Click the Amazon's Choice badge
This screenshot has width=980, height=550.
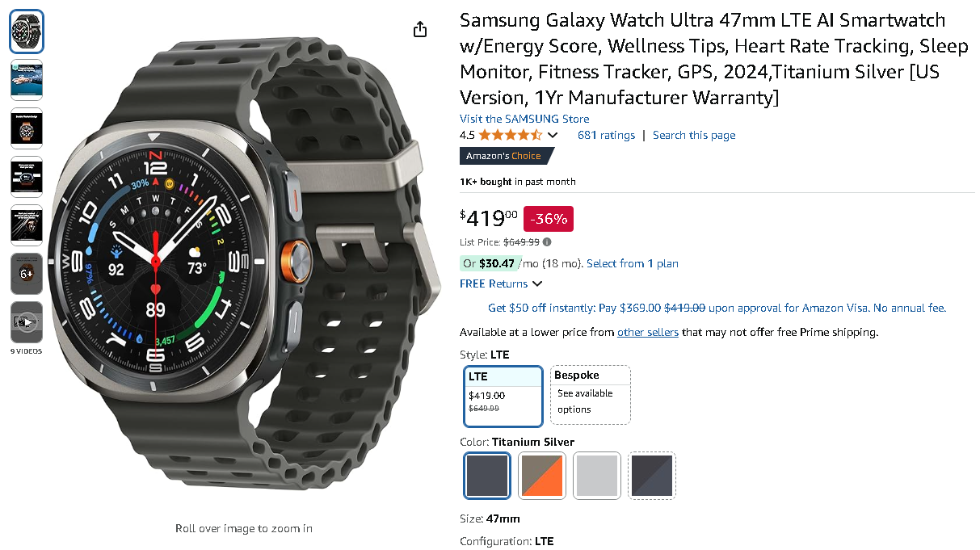coord(507,155)
